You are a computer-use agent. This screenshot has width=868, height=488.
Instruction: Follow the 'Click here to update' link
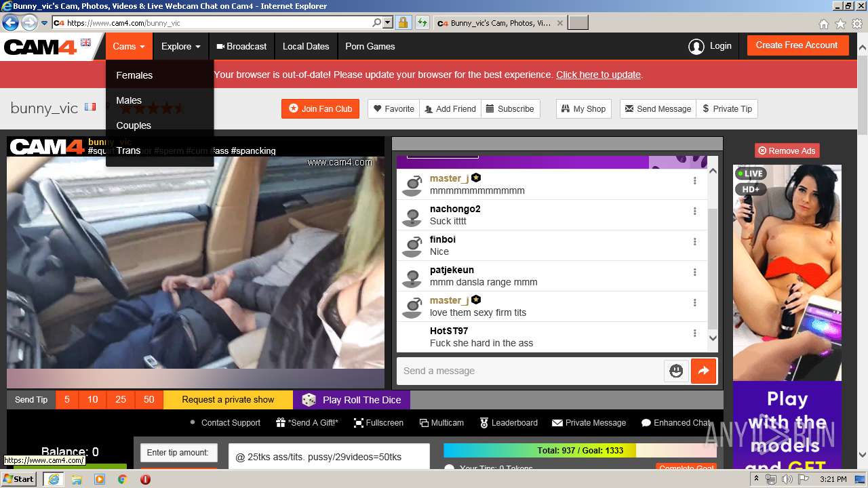click(x=598, y=75)
